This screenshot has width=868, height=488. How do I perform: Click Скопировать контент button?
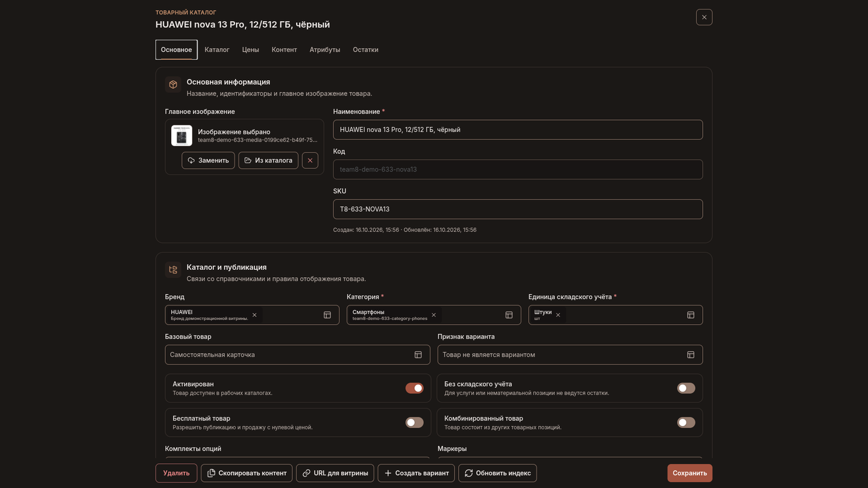point(247,473)
